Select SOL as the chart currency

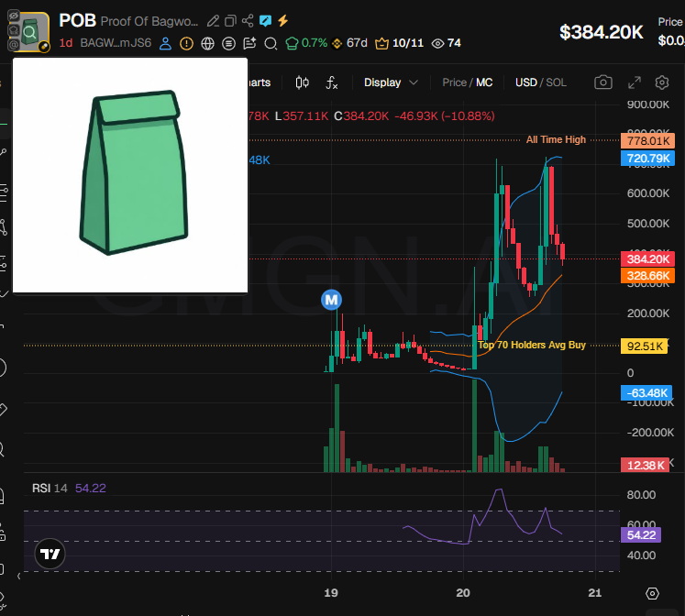pyautogui.click(x=556, y=82)
